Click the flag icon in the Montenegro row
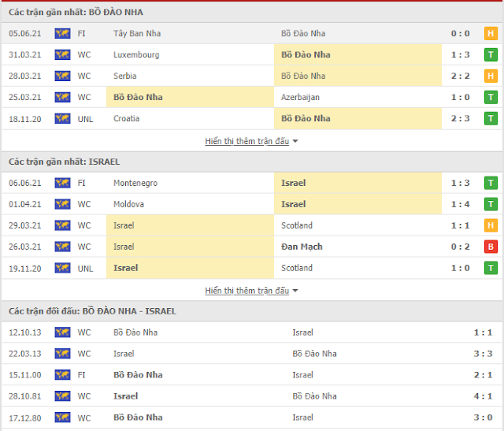Viewport: 504px width, 431px height. [62, 183]
